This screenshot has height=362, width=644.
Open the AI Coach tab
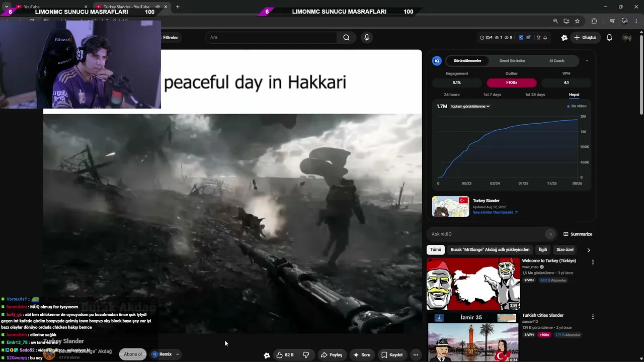coord(556,61)
